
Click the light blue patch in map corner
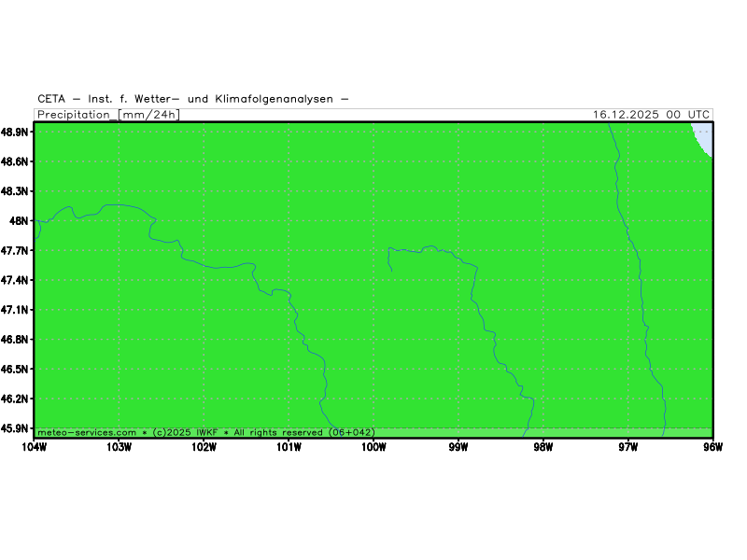pyautogui.click(x=703, y=138)
